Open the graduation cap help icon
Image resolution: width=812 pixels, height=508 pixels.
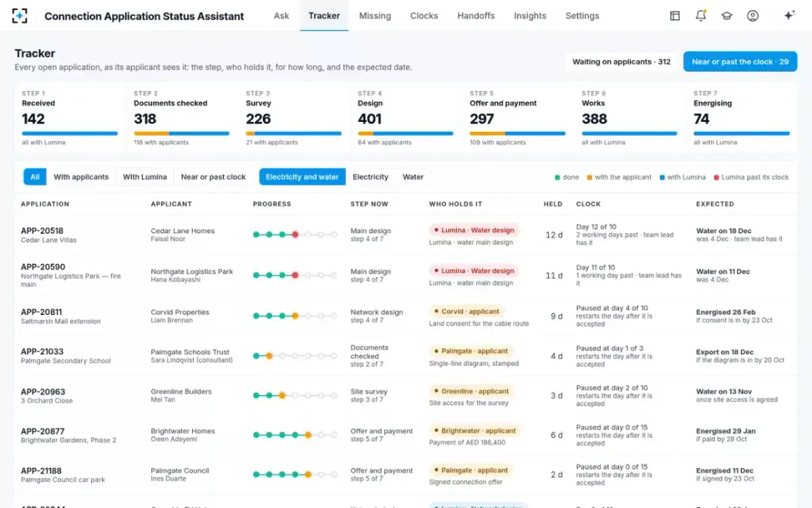pos(727,16)
